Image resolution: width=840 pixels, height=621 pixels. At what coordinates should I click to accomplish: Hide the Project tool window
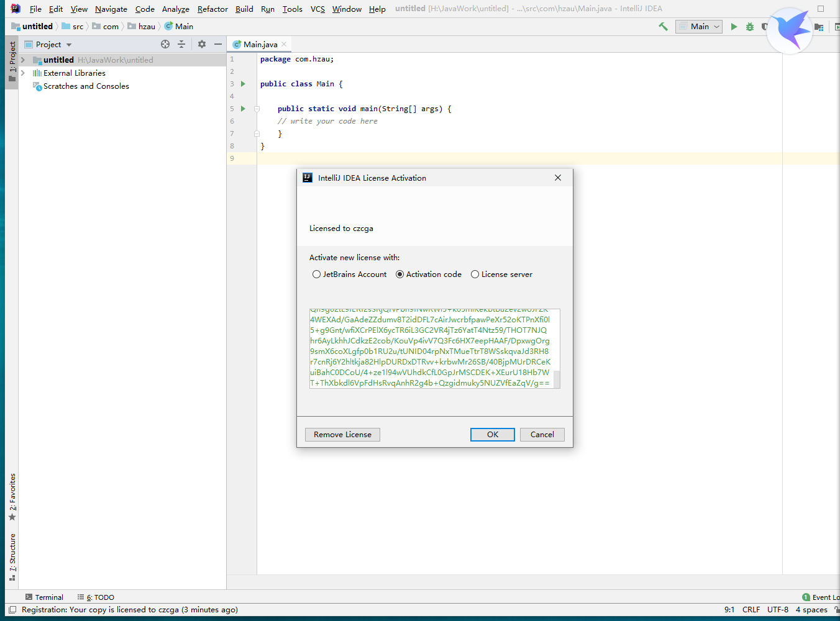click(x=218, y=44)
